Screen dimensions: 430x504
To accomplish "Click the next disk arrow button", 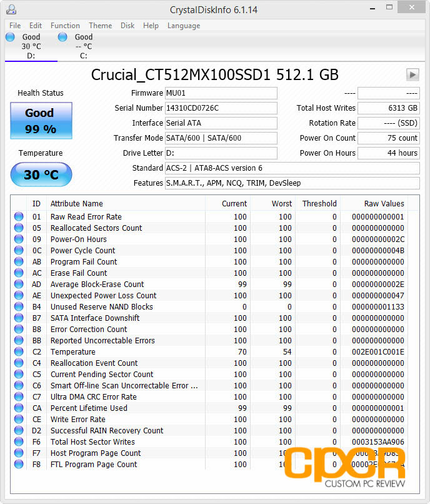I will coord(412,75).
